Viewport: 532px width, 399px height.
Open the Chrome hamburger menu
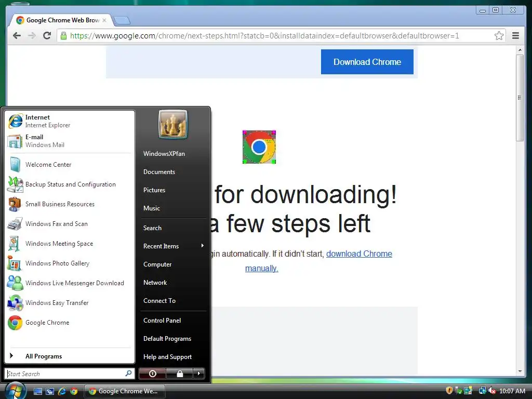515,36
